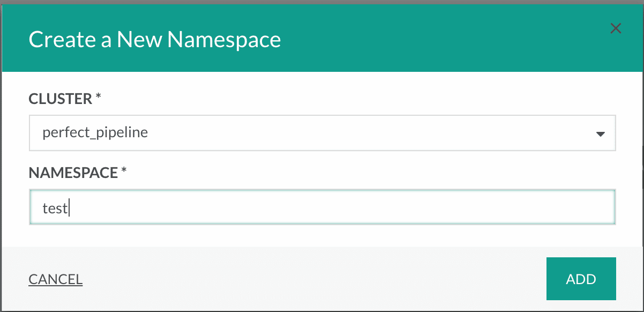This screenshot has width=644, height=312.
Task: Click gray footer area between Cancel and Add
Action: pyautogui.click(x=313, y=279)
